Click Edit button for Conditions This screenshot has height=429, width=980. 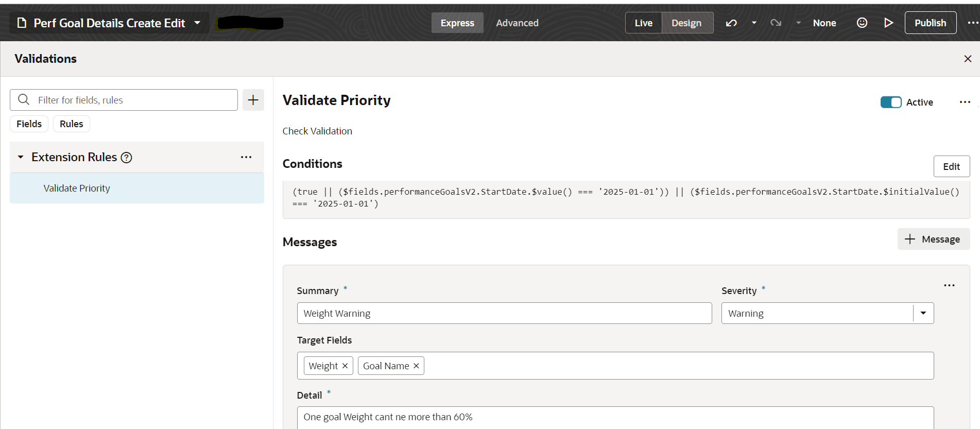pyautogui.click(x=951, y=166)
